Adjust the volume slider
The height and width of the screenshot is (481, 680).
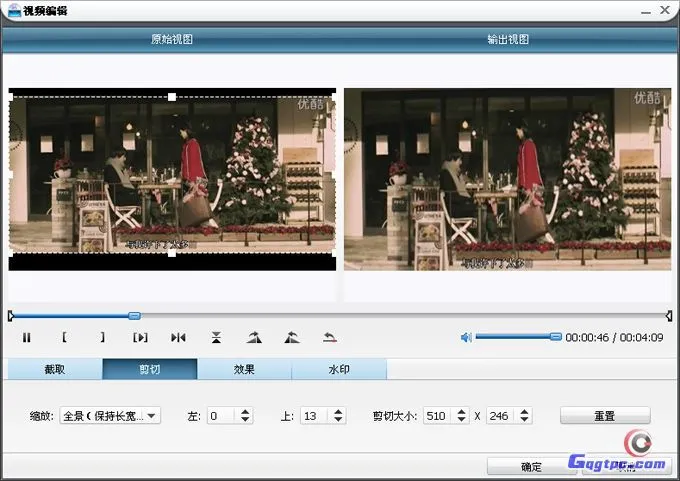point(555,337)
